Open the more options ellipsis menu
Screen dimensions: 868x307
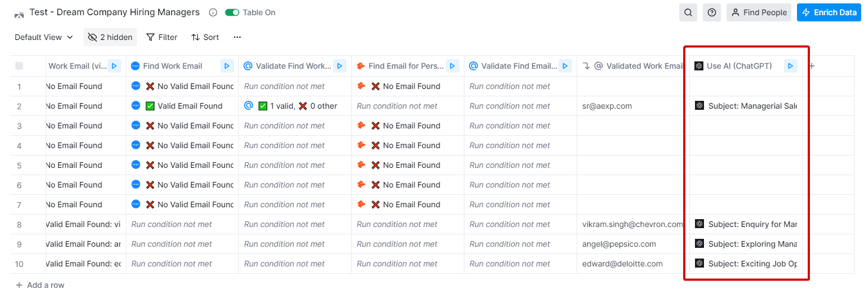[x=237, y=37]
